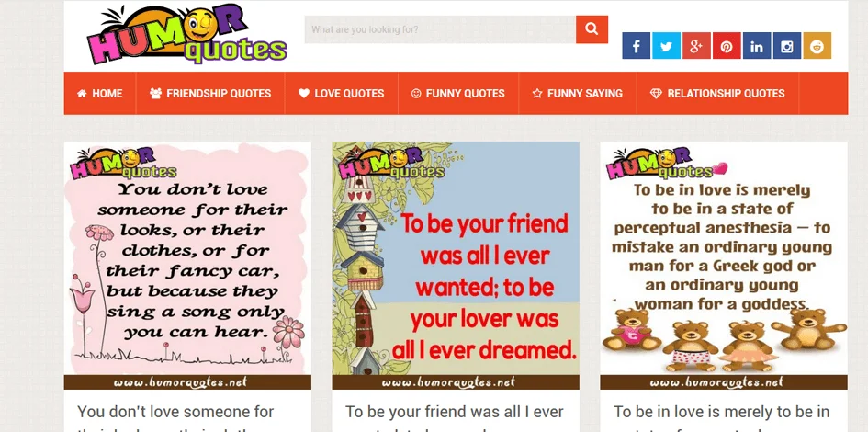Open the Reddit social icon
This screenshot has width=868, height=432.
817,45
